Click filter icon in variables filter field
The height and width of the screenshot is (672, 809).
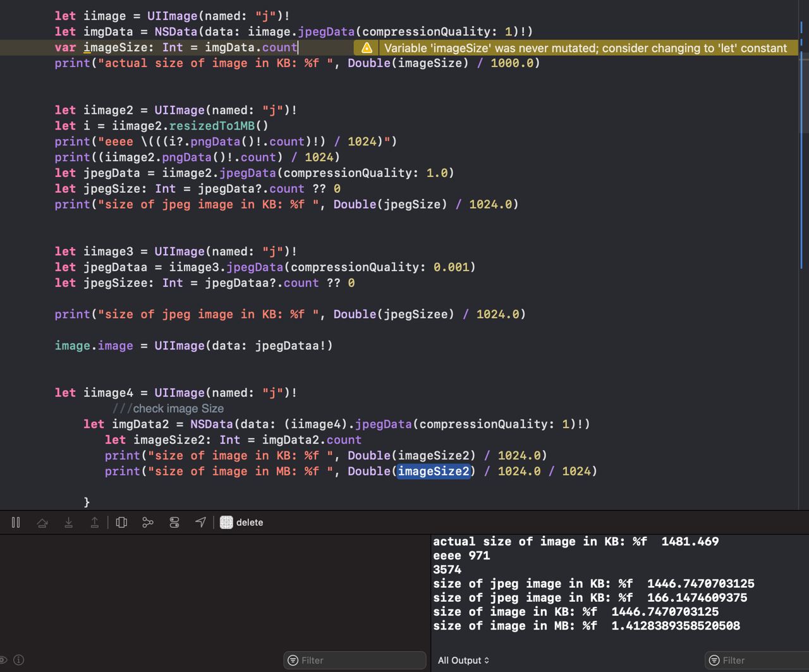point(293,660)
